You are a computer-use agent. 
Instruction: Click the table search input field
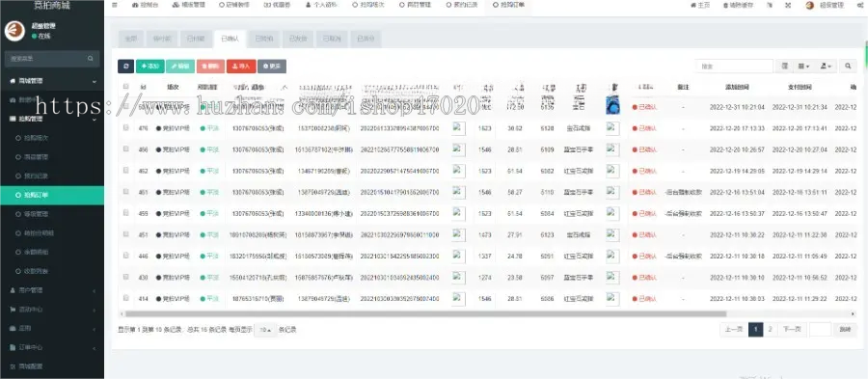coord(735,67)
